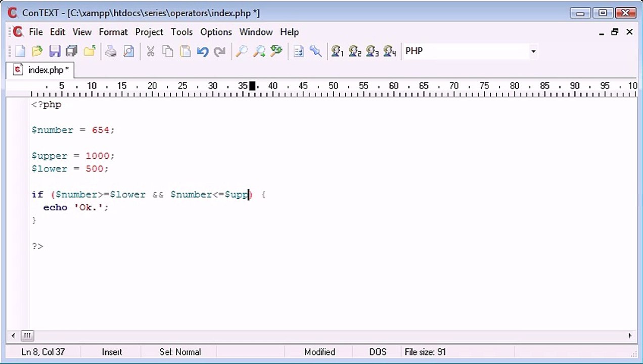Click the Find Next icon
Viewport: 643px width, 364px height.
click(259, 51)
